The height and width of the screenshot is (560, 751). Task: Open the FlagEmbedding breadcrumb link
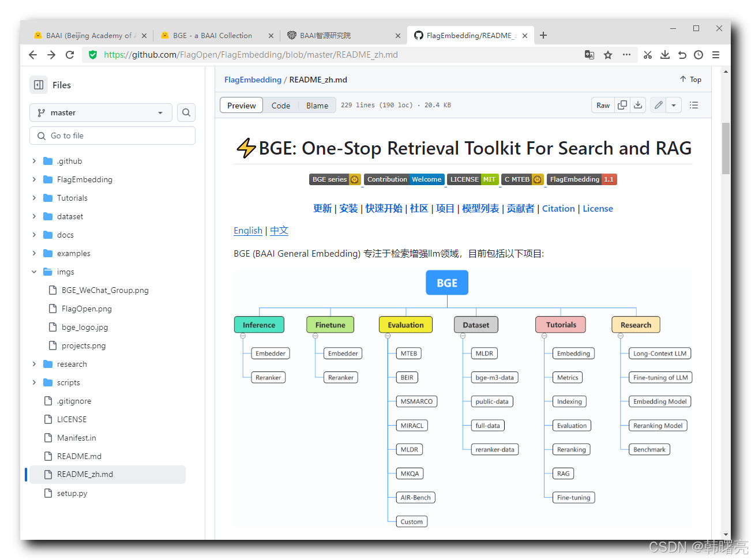pos(253,80)
